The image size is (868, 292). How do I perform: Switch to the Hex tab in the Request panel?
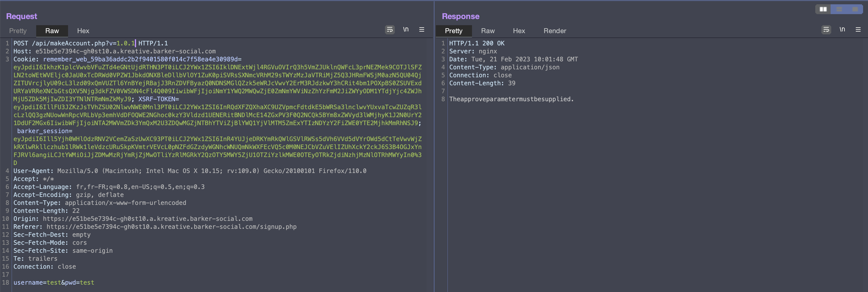point(83,31)
